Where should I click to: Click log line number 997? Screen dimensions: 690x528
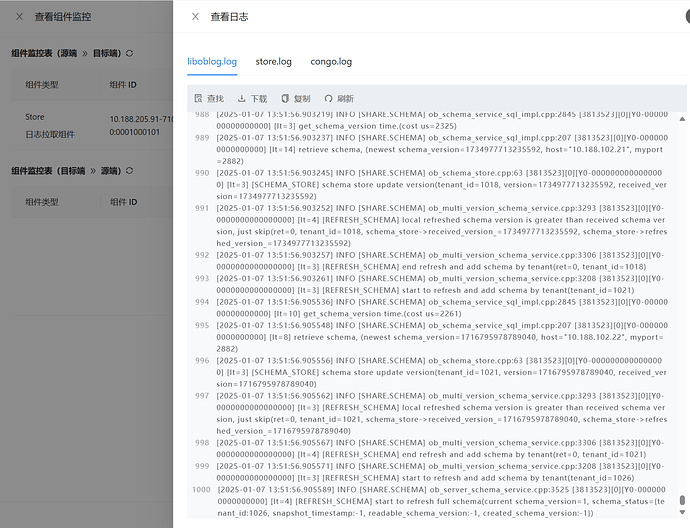(202, 396)
